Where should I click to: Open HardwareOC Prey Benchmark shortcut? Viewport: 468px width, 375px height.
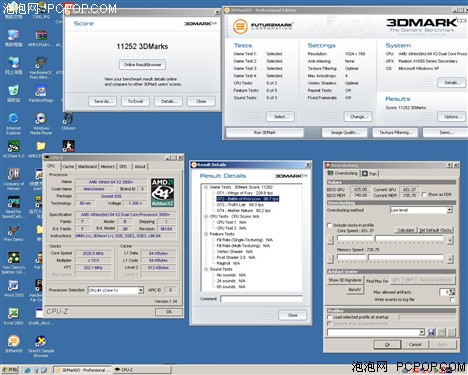(41, 68)
